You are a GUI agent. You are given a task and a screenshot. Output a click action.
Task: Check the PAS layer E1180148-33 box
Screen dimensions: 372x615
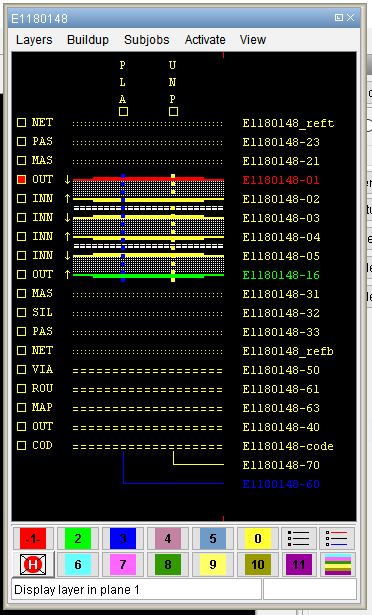pyautogui.click(x=22, y=331)
